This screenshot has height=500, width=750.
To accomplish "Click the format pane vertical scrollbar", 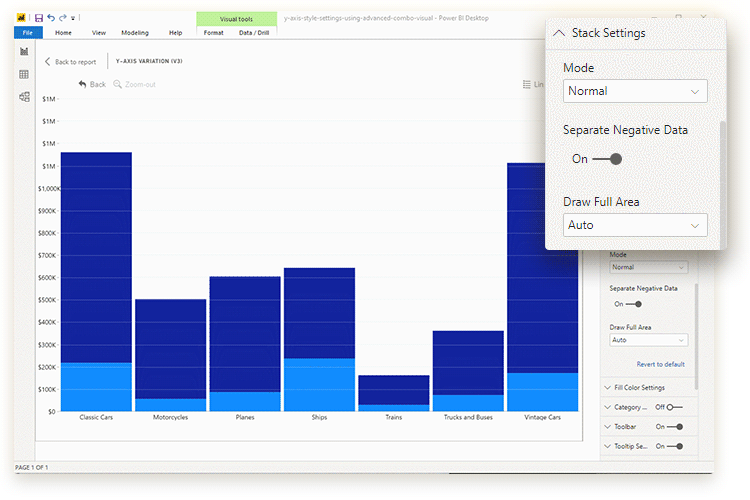I will pos(696,336).
